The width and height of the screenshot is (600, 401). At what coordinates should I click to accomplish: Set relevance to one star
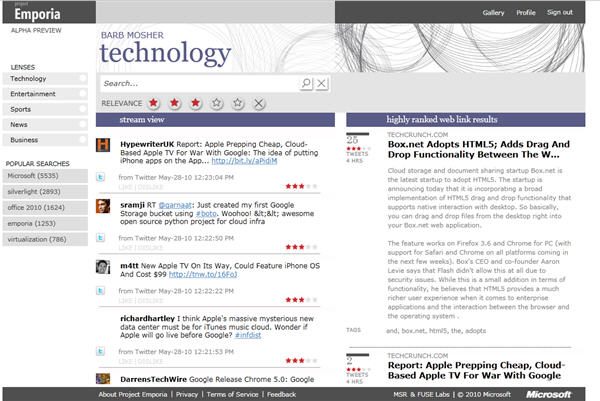[x=153, y=103]
